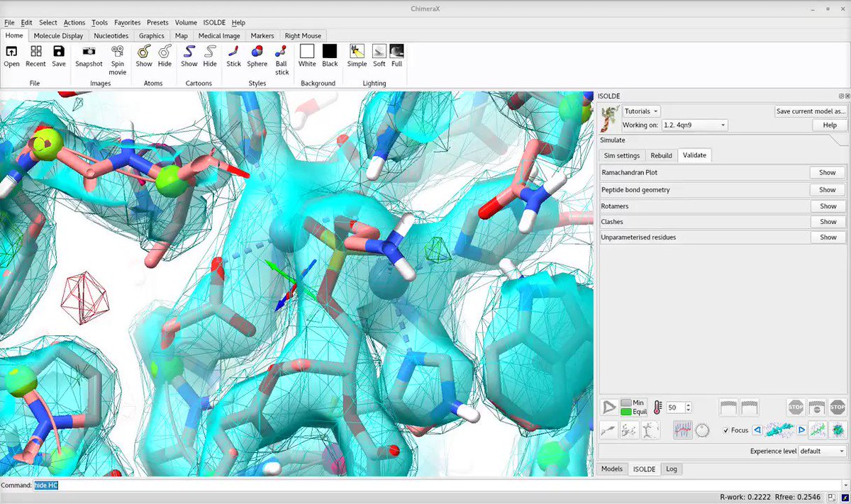
Task: Toggle the Focus checkbox
Action: (725, 430)
